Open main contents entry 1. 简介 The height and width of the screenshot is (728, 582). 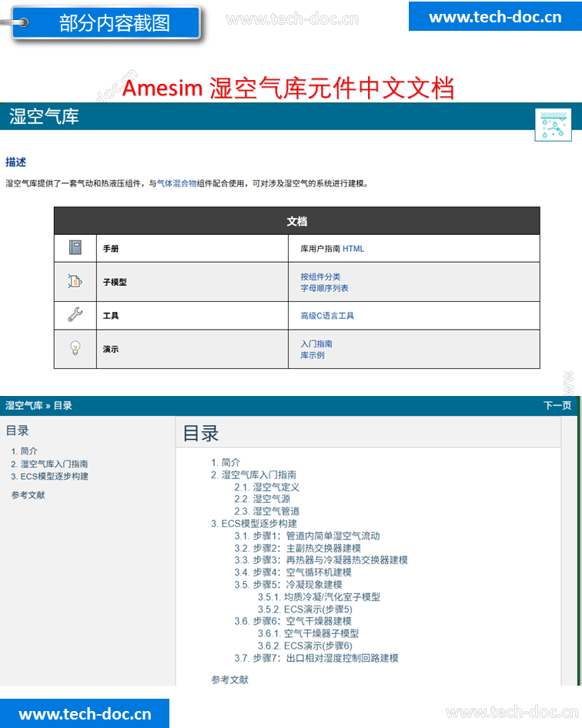click(x=226, y=463)
